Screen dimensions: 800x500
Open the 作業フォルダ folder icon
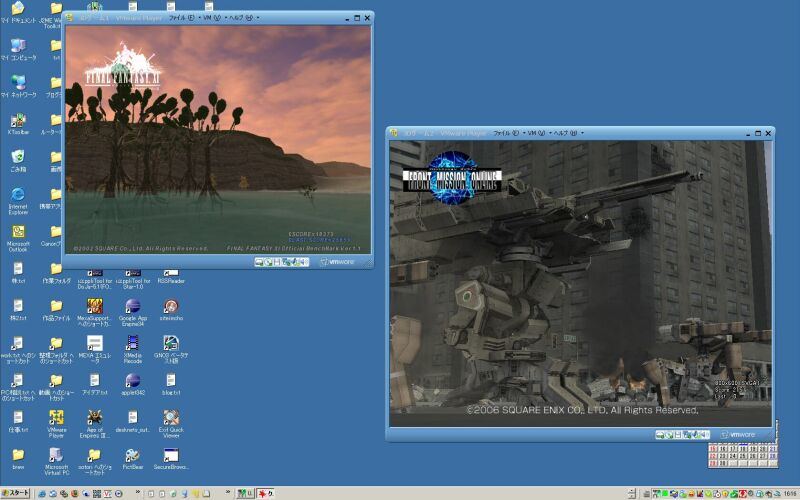coord(56,273)
